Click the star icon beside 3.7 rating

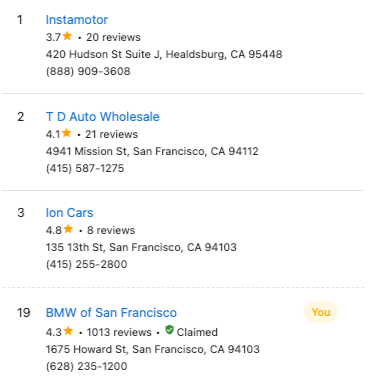67,36
